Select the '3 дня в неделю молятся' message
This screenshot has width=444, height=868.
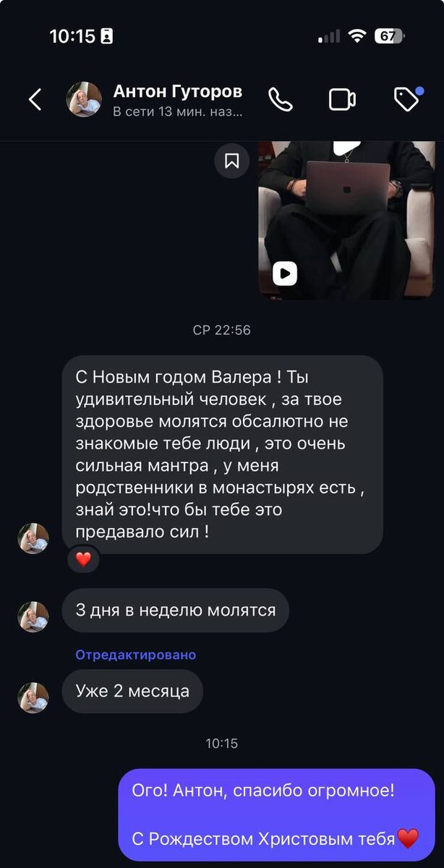point(176,610)
